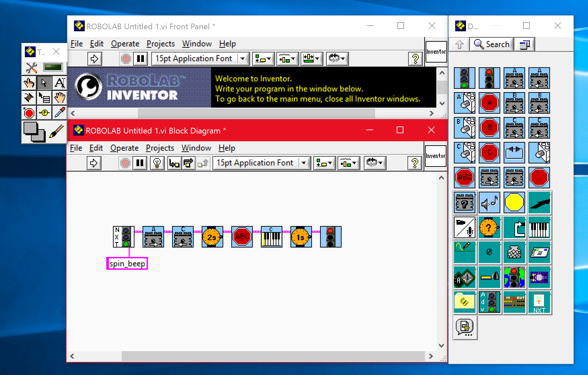588x375 pixels.
Task: Select the red light End icon in palette
Action: (489, 78)
